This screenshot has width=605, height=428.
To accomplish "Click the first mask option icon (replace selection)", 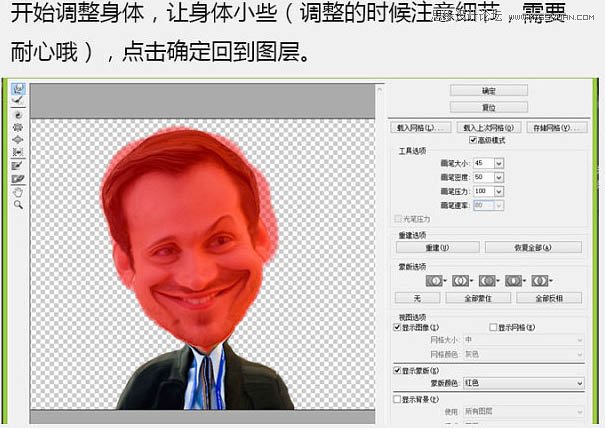I will click(436, 281).
